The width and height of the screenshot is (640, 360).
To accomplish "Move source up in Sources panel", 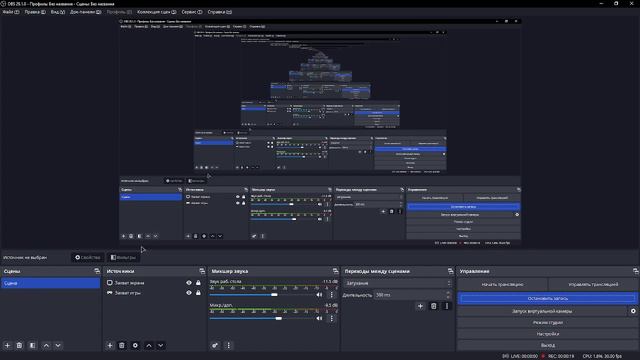I will coord(149,345).
